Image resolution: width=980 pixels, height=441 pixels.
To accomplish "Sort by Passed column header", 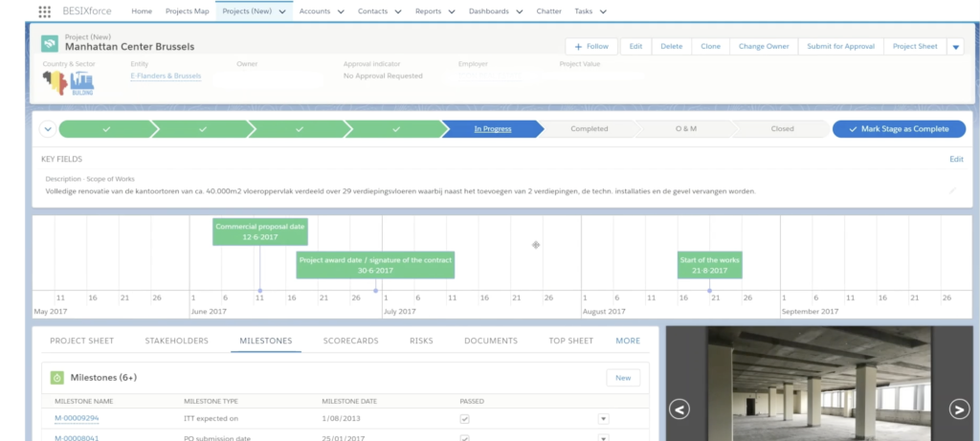I will point(472,401).
